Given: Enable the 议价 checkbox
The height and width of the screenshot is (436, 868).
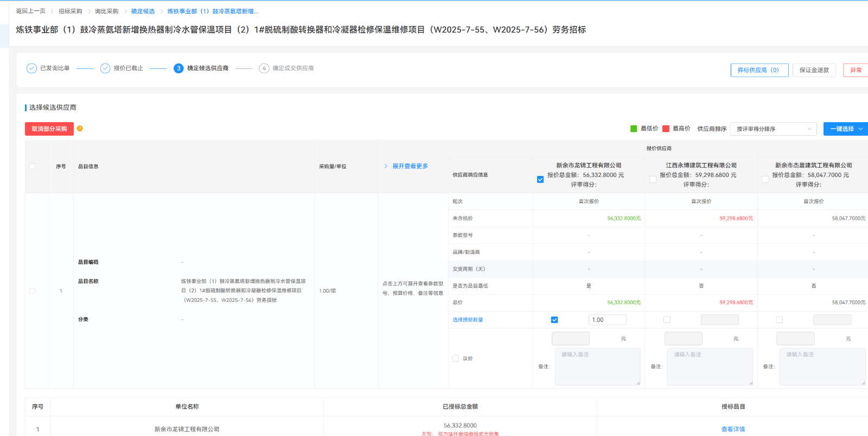Looking at the screenshot, I should click(456, 358).
